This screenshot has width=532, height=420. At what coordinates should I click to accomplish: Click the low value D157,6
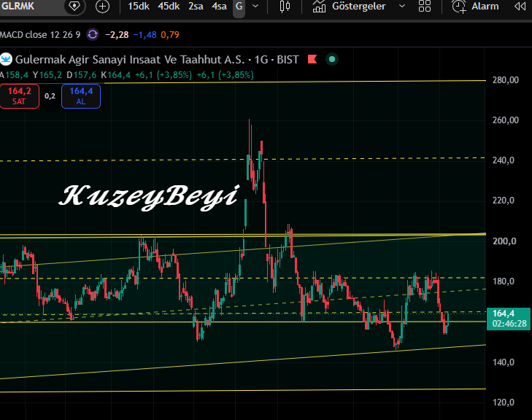(82, 75)
